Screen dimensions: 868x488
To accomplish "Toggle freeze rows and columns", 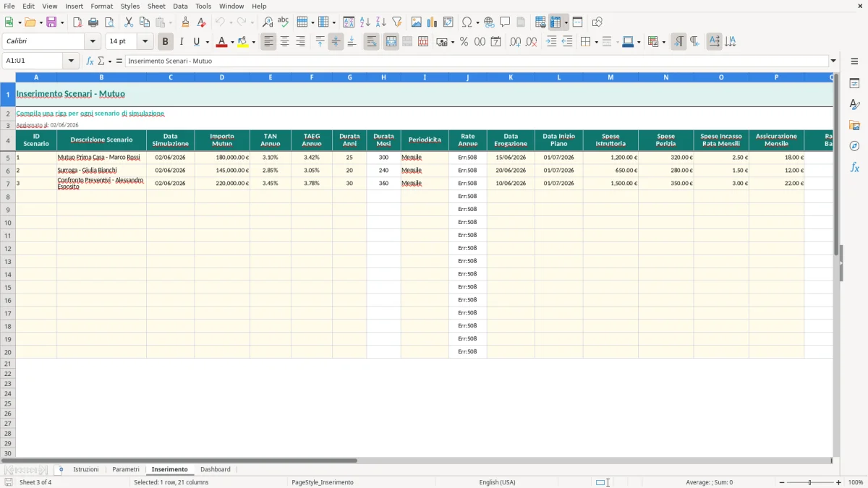I will click(556, 22).
